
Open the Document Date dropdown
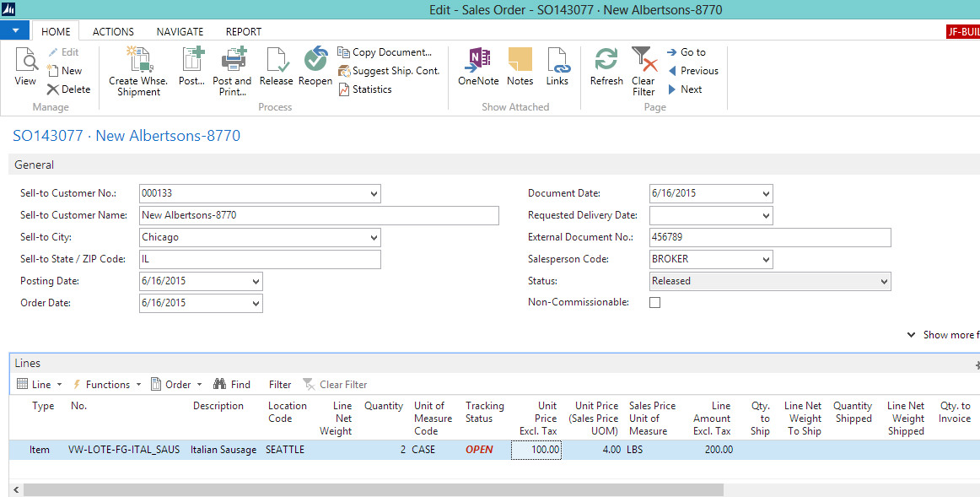(x=766, y=193)
